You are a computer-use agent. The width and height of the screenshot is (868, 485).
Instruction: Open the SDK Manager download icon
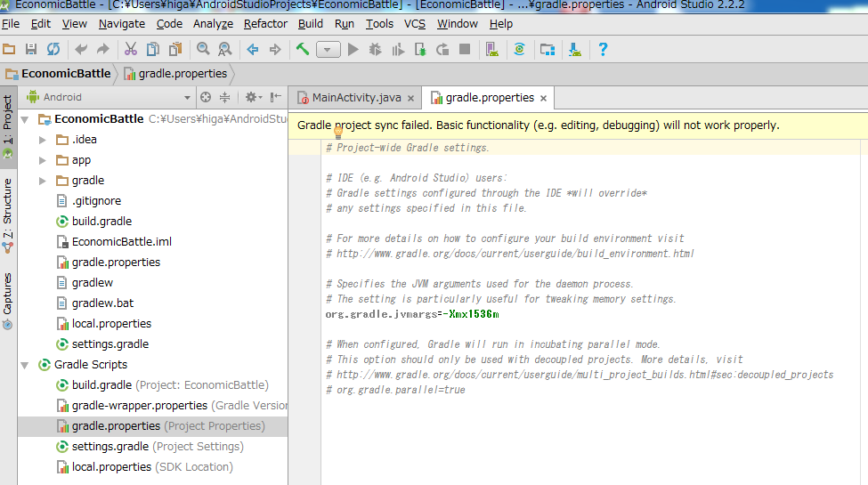[575, 49]
